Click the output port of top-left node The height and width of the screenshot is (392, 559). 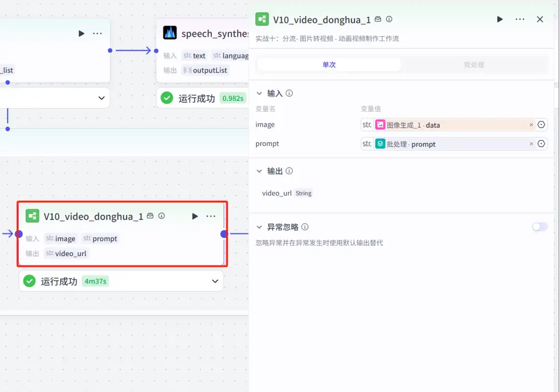coord(110,51)
